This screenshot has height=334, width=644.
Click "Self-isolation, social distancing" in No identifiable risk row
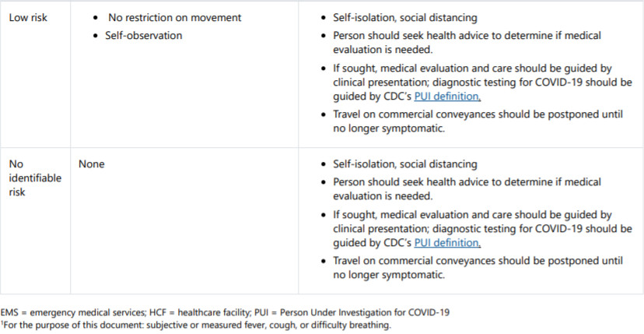click(x=405, y=164)
